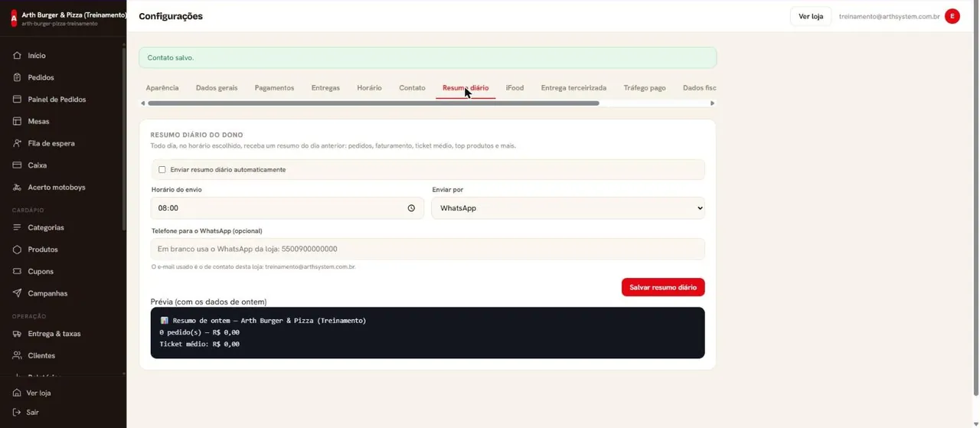Click the Campanhas paper-plane icon
Screen dimensions: 980x428
point(17,293)
